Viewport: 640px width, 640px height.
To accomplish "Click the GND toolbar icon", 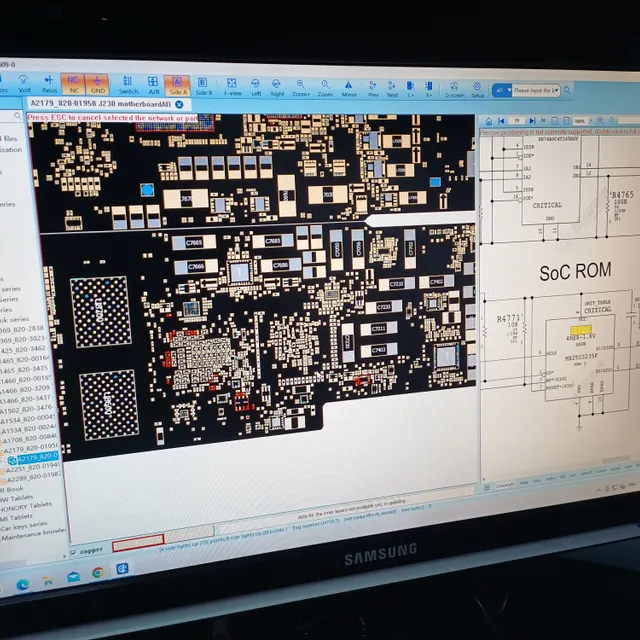I will [x=97, y=84].
